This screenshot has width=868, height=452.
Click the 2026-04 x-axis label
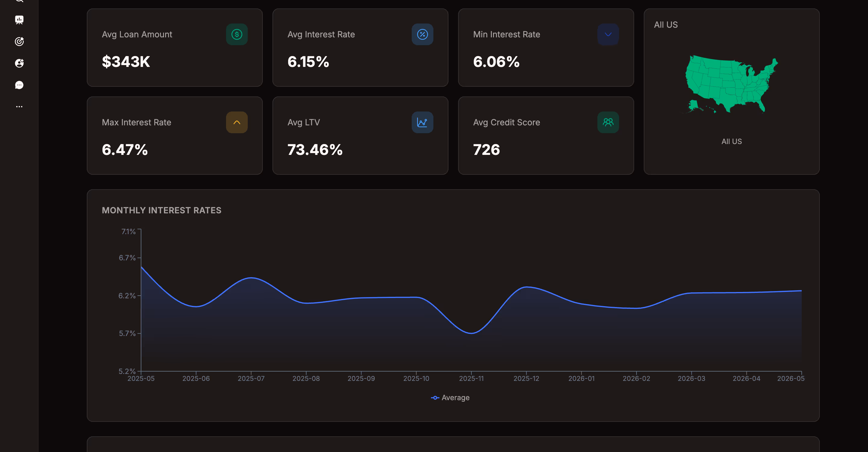click(747, 378)
